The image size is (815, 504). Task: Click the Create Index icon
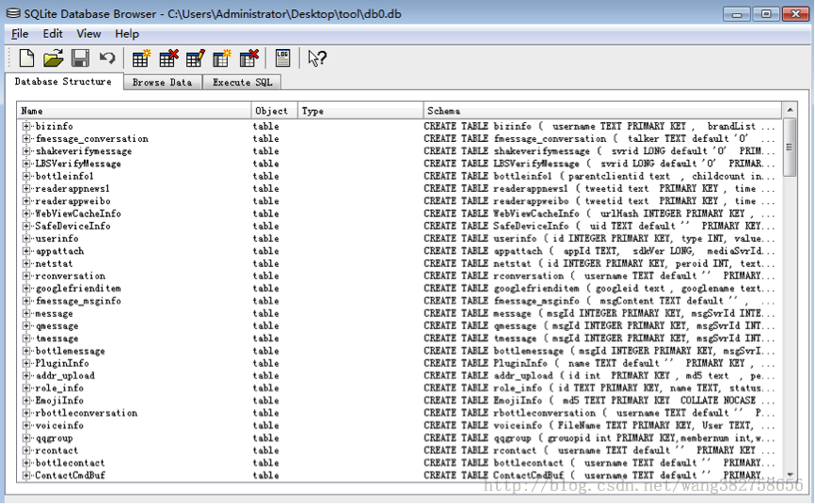click(222, 58)
